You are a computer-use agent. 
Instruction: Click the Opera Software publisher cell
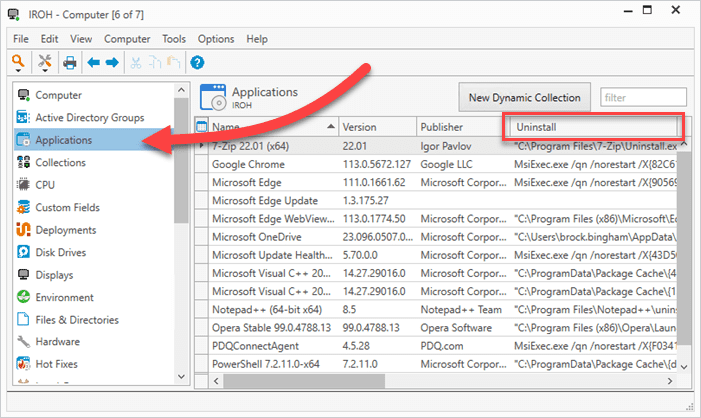[x=463, y=328]
